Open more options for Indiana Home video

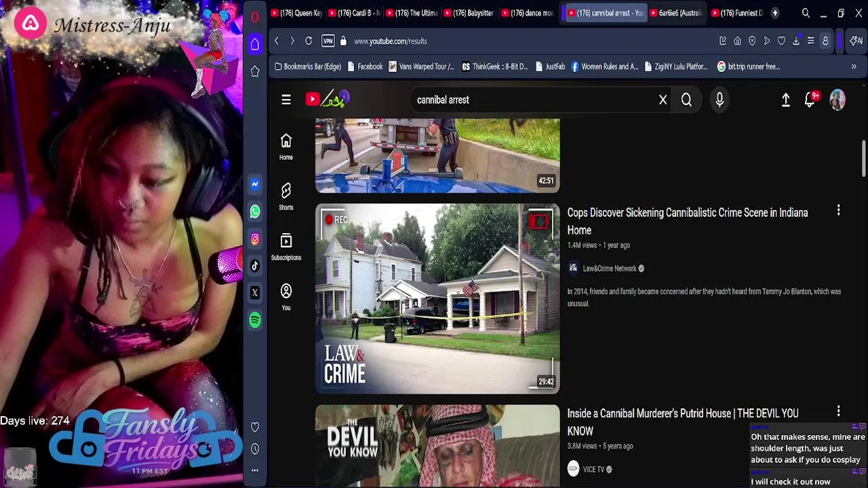pos(838,211)
